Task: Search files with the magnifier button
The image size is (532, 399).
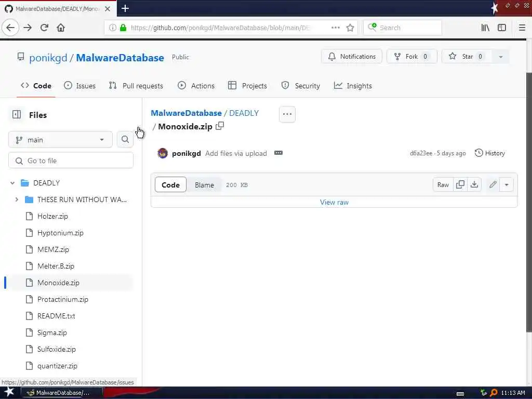Action: pyautogui.click(x=125, y=139)
